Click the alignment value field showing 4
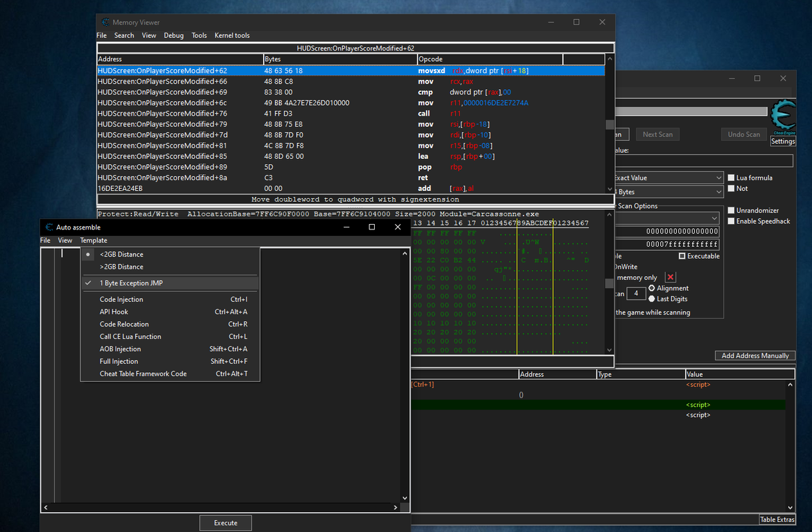The height and width of the screenshot is (532, 812). tap(636, 293)
